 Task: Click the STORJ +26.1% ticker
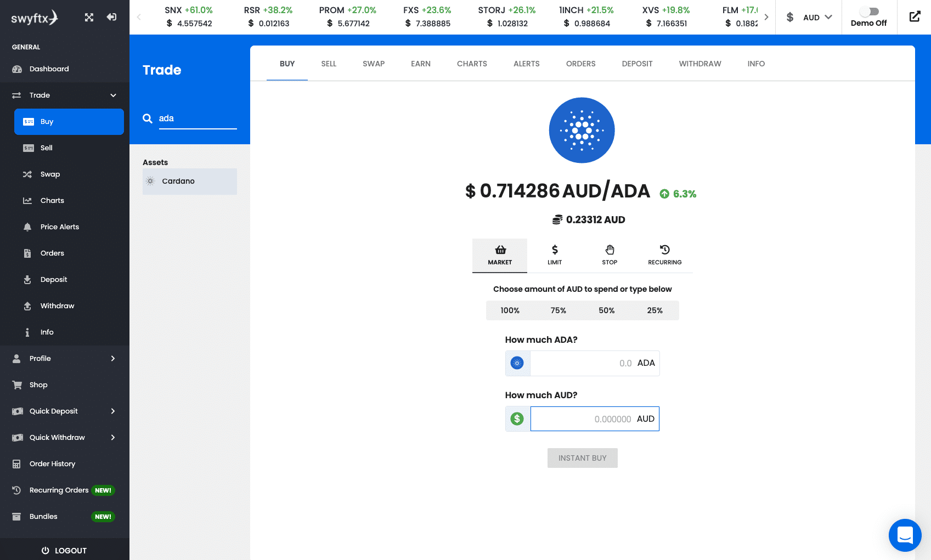click(x=507, y=17)
